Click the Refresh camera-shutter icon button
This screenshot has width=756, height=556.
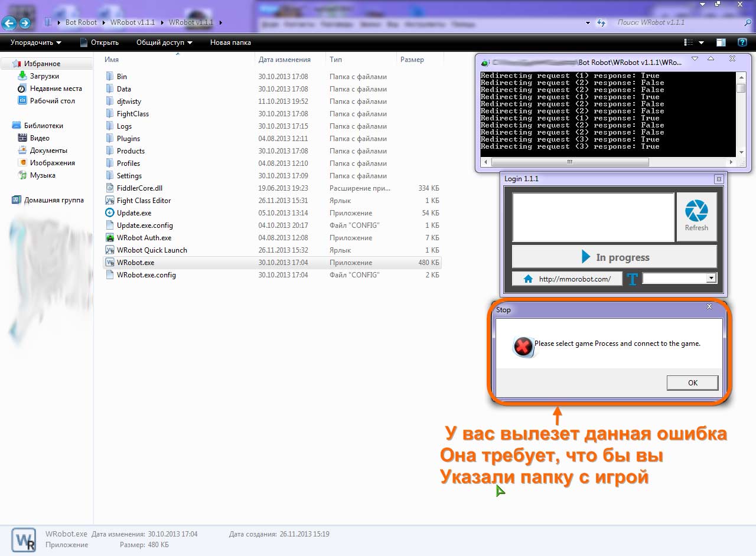tap(696, 216)
